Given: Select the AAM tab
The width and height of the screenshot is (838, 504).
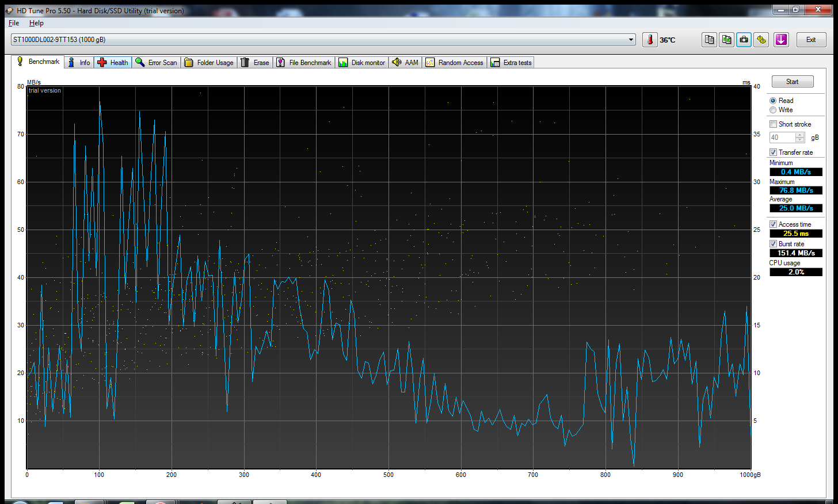Looking at the screenshot, I should point(405,63).
